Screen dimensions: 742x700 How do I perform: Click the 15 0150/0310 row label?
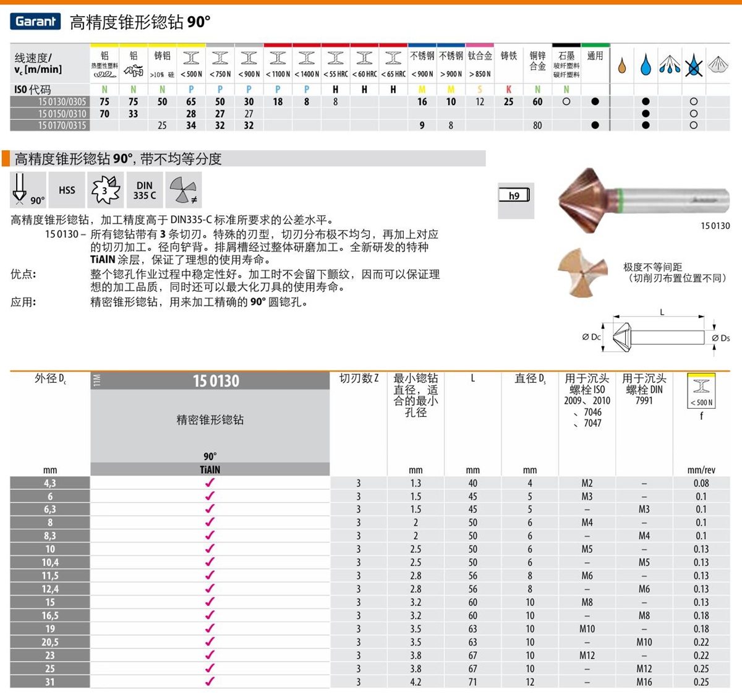coord(50,113)
